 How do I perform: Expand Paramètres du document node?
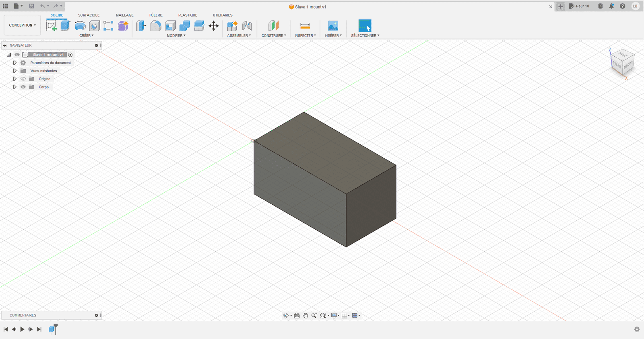click(15, 63)
